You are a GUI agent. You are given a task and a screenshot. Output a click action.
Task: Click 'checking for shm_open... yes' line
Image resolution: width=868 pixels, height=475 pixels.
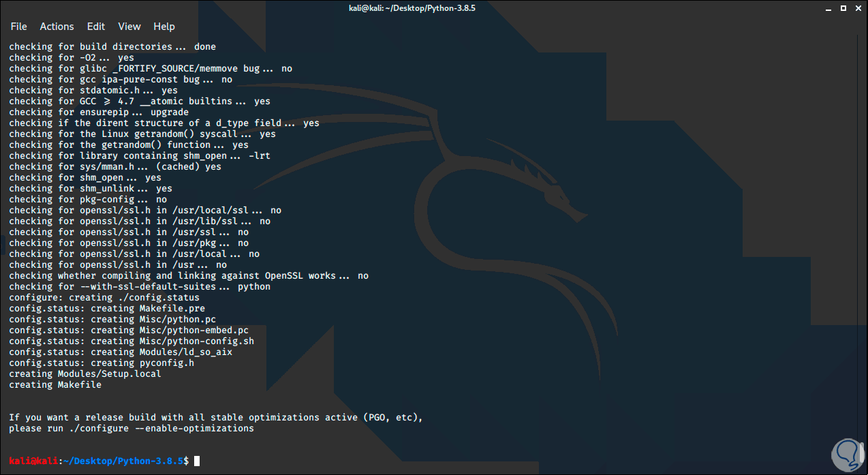click(85, 178)
